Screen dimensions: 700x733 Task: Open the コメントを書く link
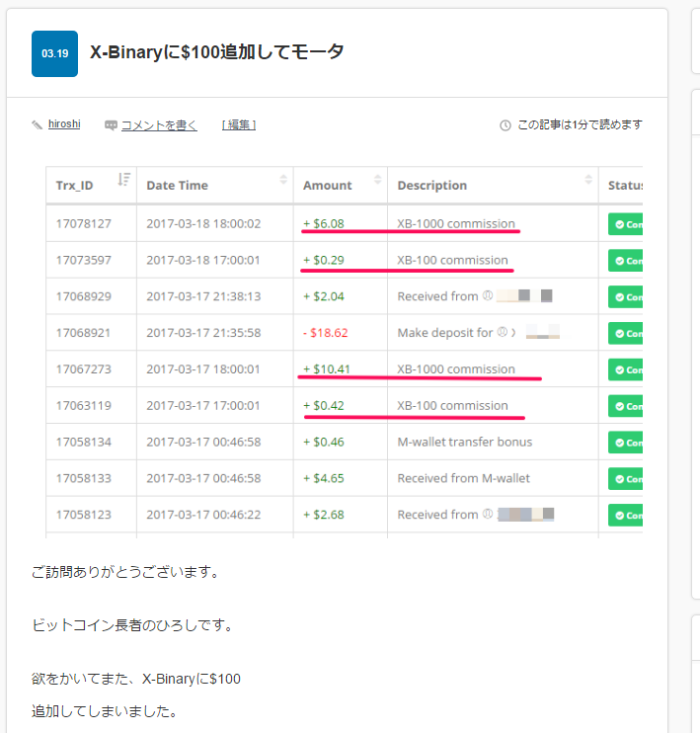click(159, 125)
